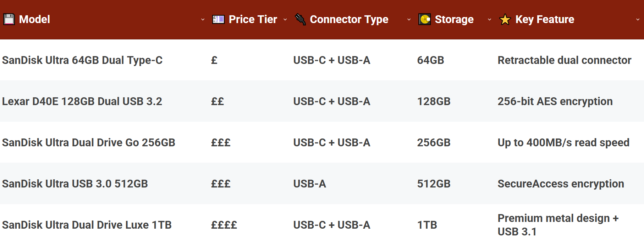
Task: Click the floppy disk icon beside Model header
Action: pos(9,19)
